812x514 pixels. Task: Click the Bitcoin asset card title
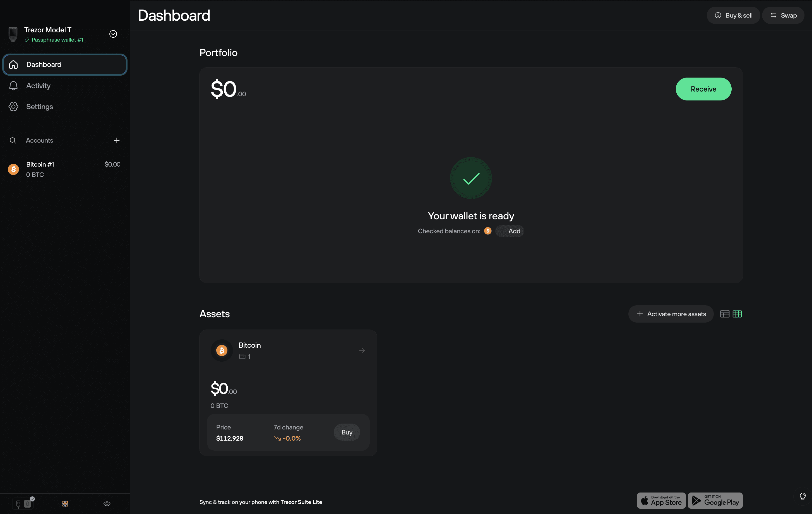tap(249, 345)
